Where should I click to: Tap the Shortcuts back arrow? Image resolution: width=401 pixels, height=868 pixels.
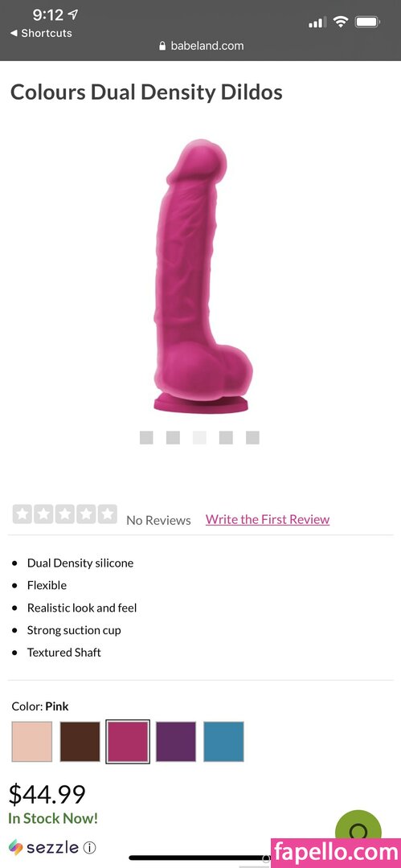[x=14, y=33]
